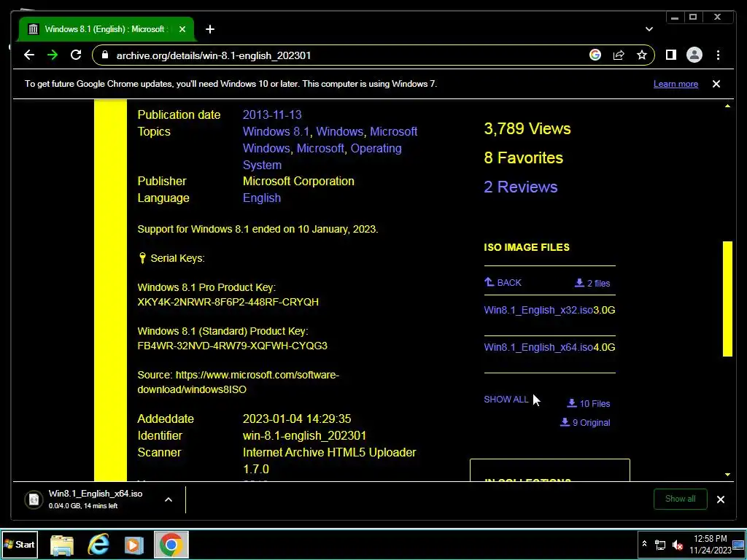
Task: Click Show all downloads button
Action: [x=681, y=499]
